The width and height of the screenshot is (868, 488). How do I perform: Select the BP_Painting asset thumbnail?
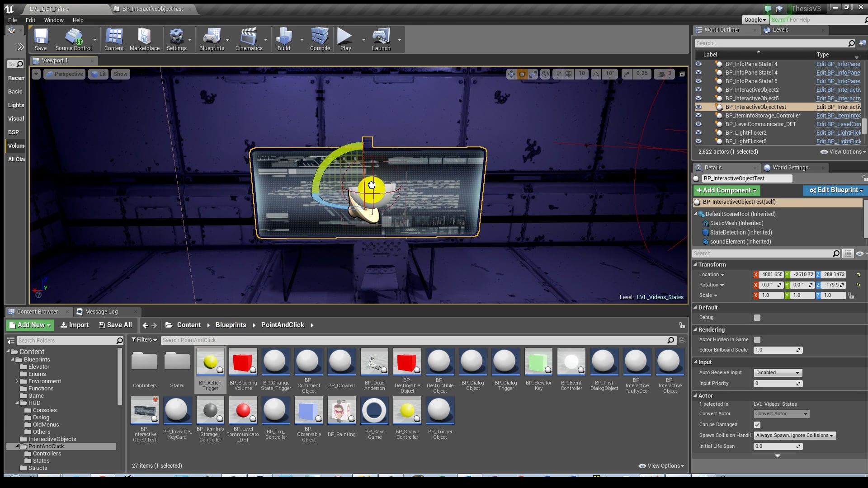click(x=341, y=411)
